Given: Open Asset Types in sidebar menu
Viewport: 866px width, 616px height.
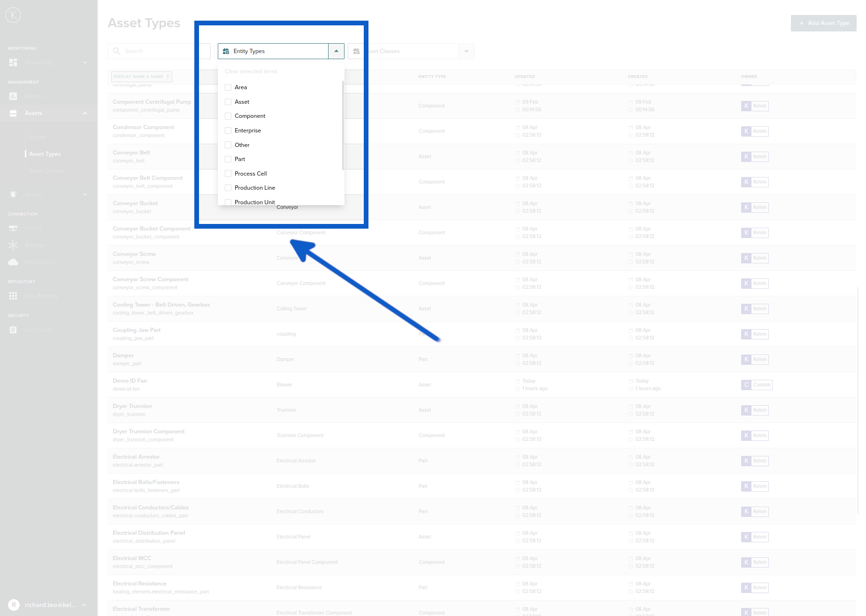Looking at the screenshot, I should [45, 154].
